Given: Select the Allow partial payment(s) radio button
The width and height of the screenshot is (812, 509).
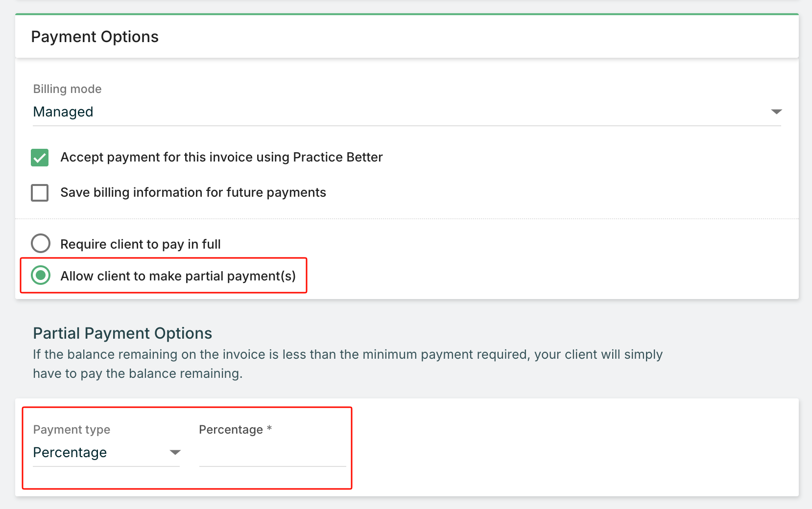Looking at the screenshot, I should 41,276.
